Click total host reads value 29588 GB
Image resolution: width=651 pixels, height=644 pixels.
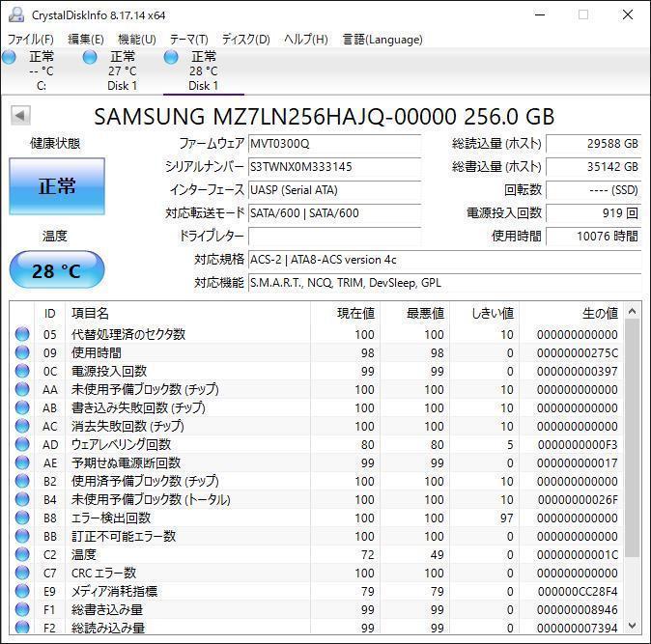click(x=594, y=144)
